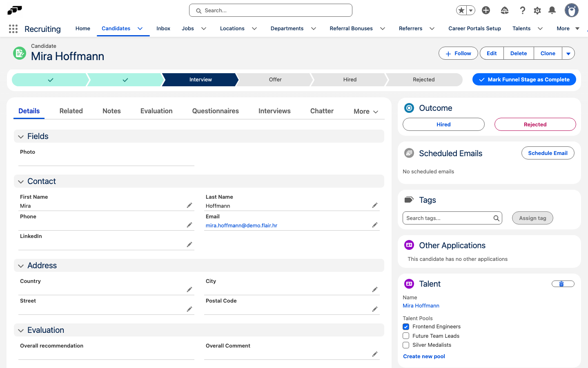Delete the Talent record trash icon
588x368 pixels.
(563, 284)
